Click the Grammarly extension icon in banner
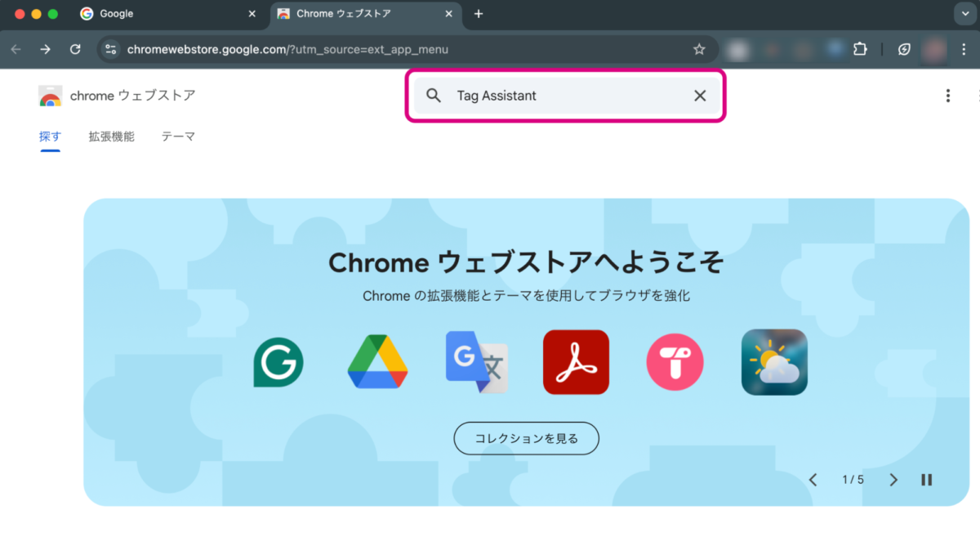The height and width of the screenshot is (546, 980). (x=278, y=362)
